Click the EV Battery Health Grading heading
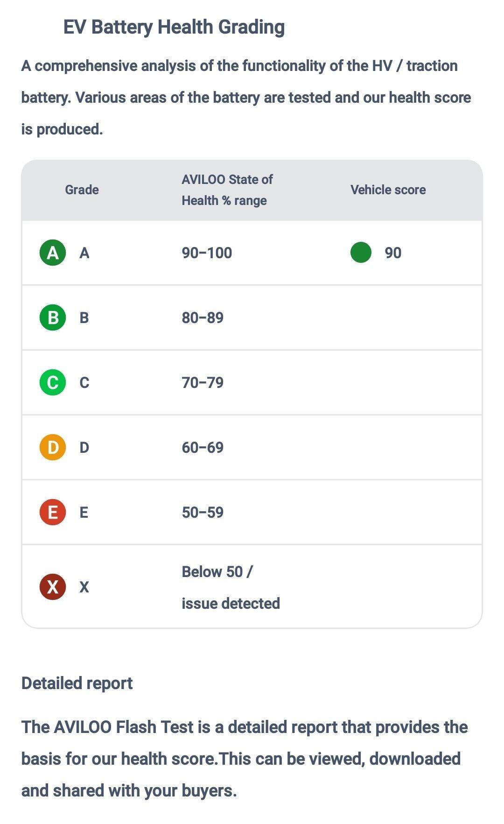Screen dimensions: 504x824 point(174,27)
